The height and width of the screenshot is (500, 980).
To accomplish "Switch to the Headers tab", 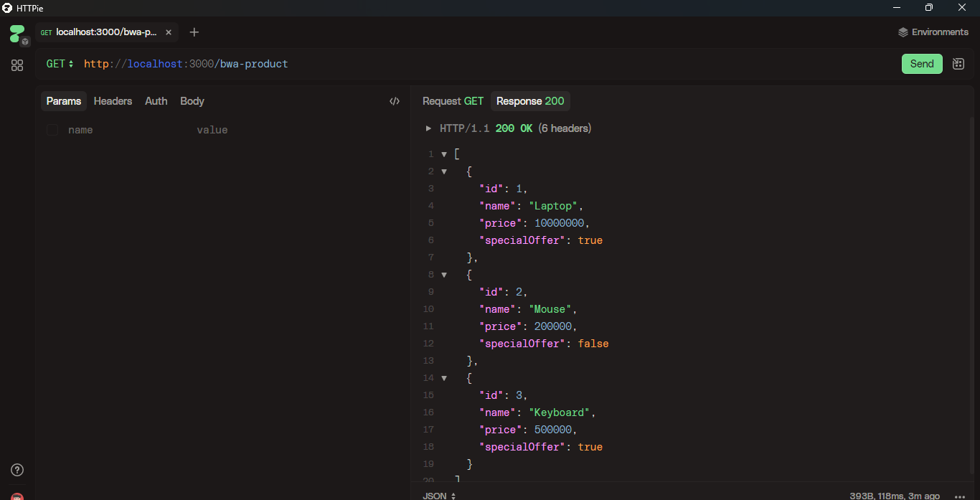I will (113, 101).
